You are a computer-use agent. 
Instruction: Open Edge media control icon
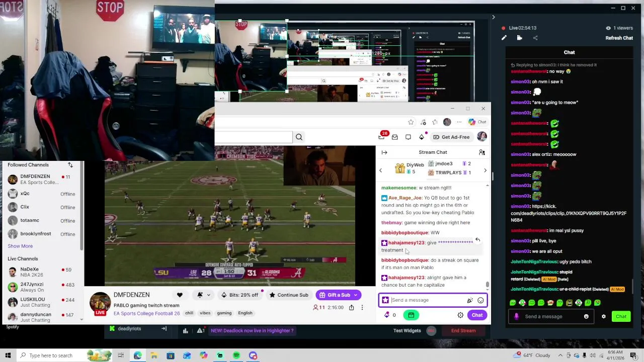[x=423, y=122]
